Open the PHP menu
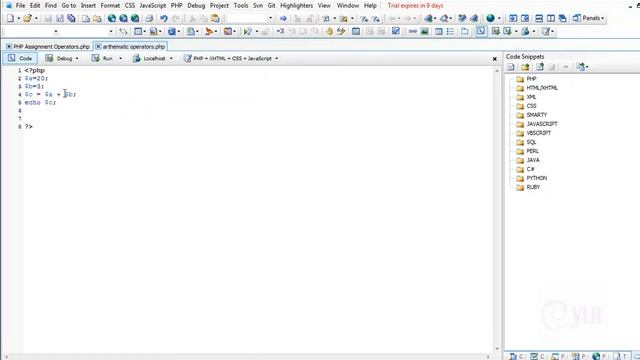Image resolution: width=640 pixels, height=360 pixels. pyautogui.click(x=177, y=6)
